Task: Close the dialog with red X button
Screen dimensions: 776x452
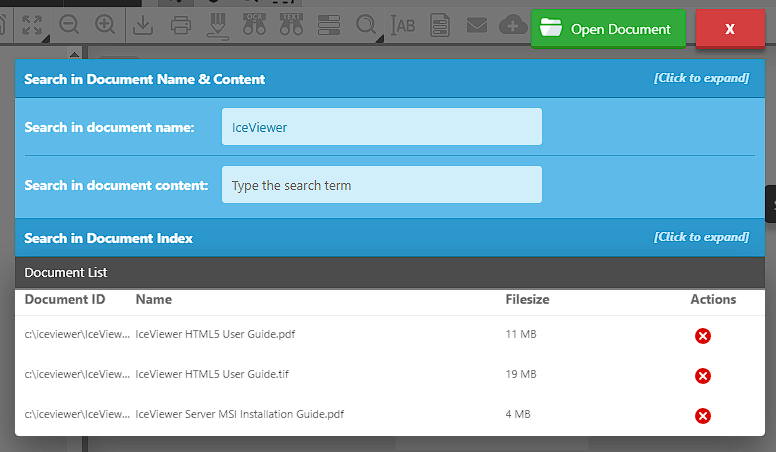Action: pos(730,29)
